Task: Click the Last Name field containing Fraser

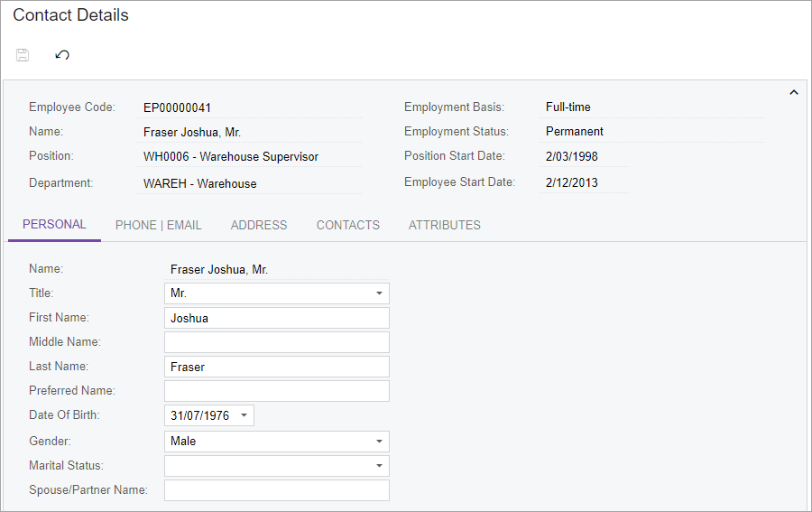Action: click(x=277, y=367)
